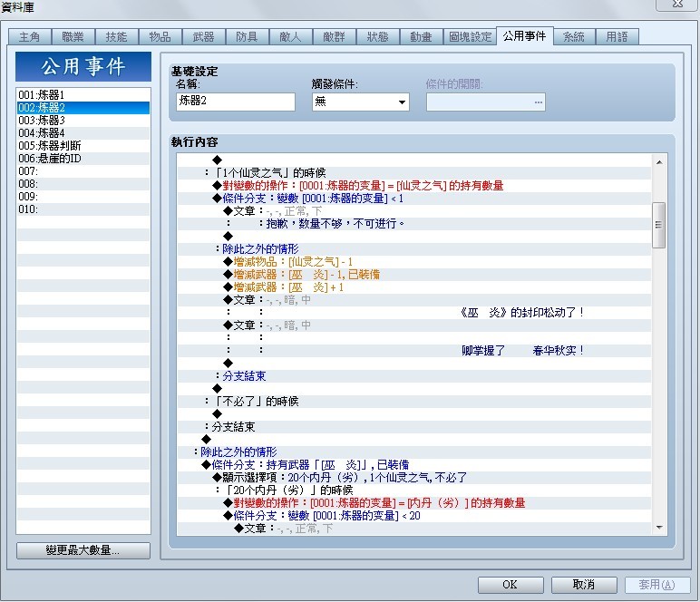
Task: Open the 觸發條件 dropdown
Action: pyautogui.click(x=360, y=102)
